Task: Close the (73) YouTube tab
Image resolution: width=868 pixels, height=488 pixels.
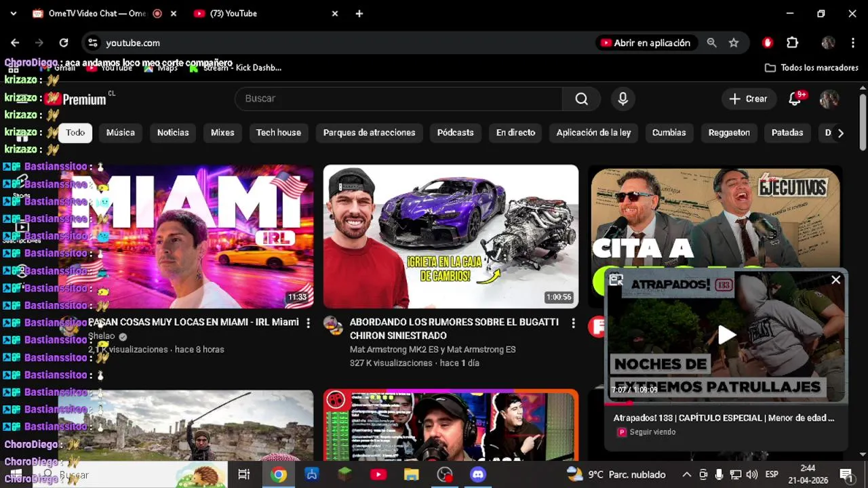Action: point(335,14)
